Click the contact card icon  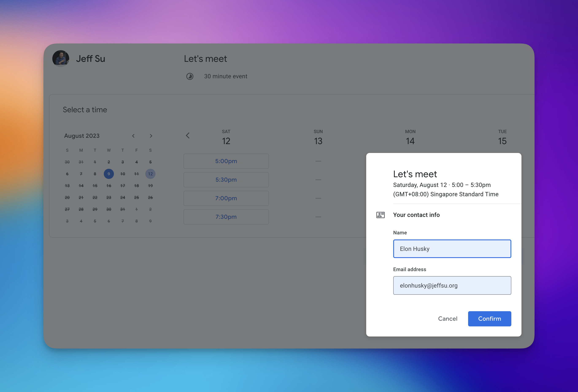tap(381, 215)
